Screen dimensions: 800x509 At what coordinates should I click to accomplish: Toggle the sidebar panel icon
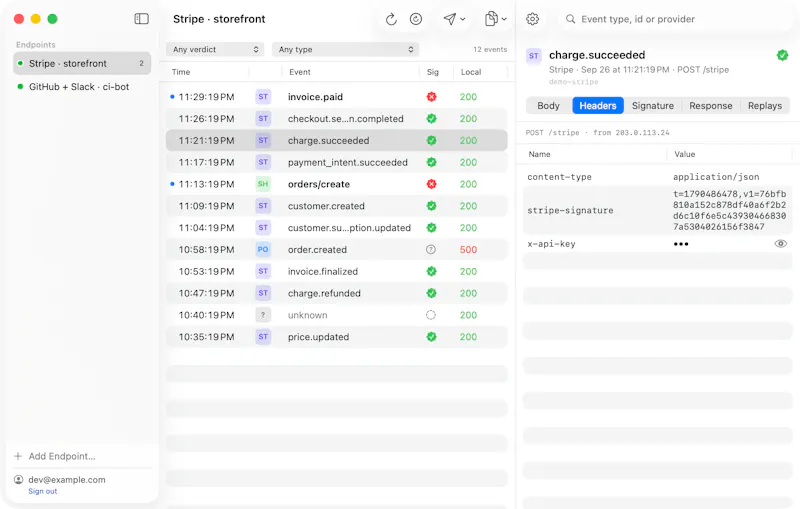click(x=141, y=19)
